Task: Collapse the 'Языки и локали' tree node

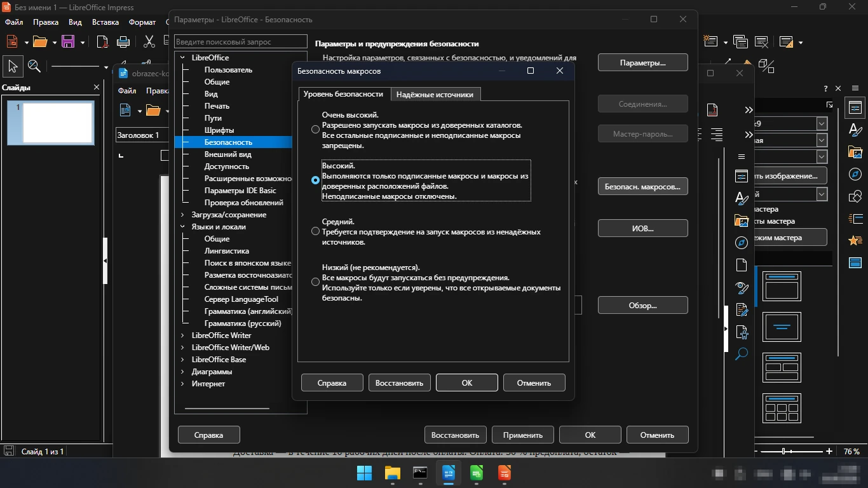Action: point(182,227)
